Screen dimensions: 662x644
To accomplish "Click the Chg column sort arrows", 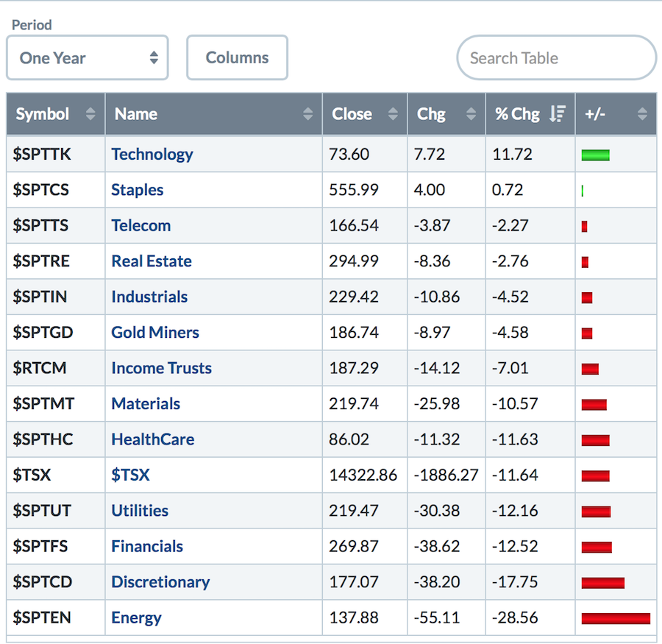I will pos(471,114).
